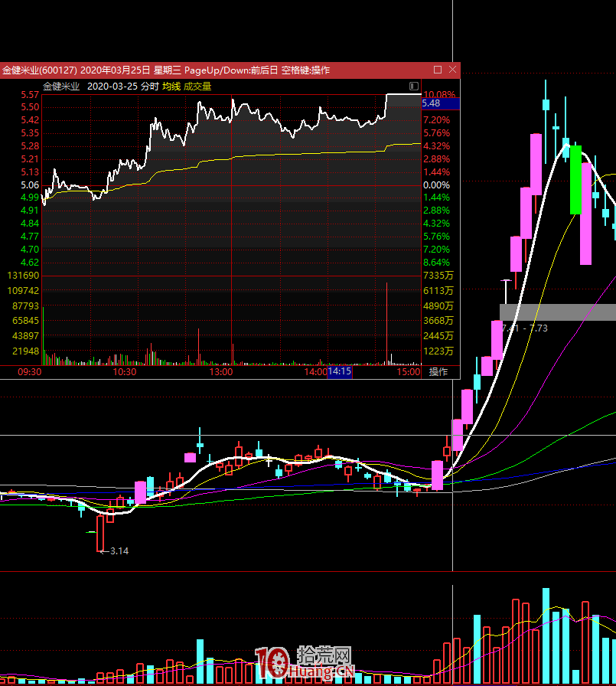Click the 10:30 time axis label
Screen dimensions: 616x686
coord(125,372)
